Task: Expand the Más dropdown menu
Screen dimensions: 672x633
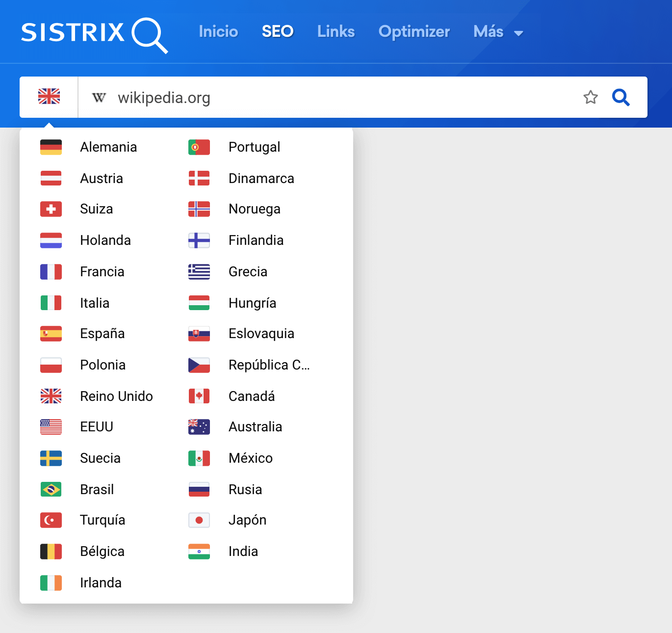Action: (498, 32)
